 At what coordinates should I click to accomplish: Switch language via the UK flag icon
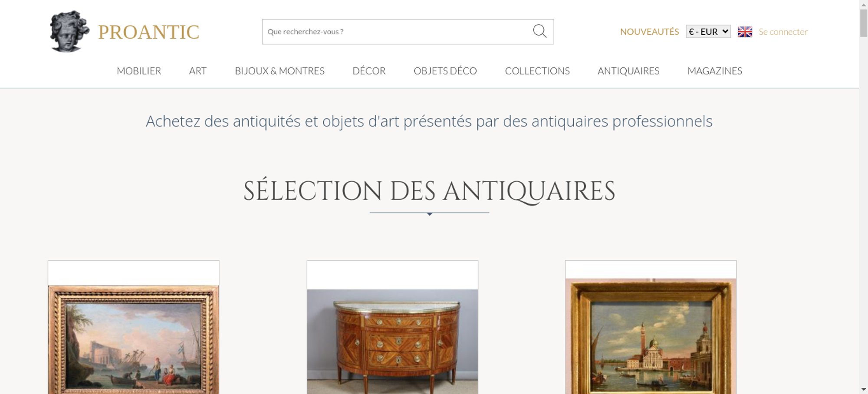coord(745,32)
